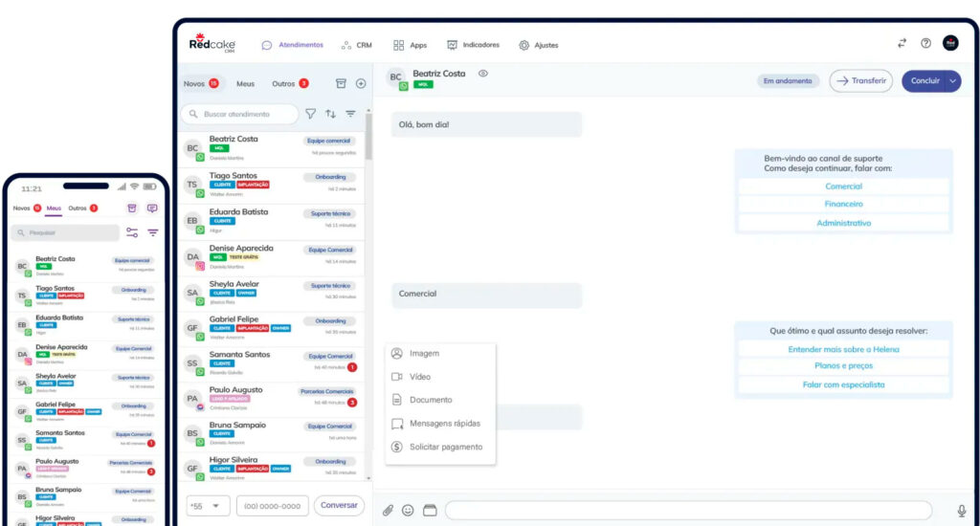This screenshot has width=980, height=526.
Task: Open Beatriz Costa conversation in desktop list
Action: pos(271,148)
